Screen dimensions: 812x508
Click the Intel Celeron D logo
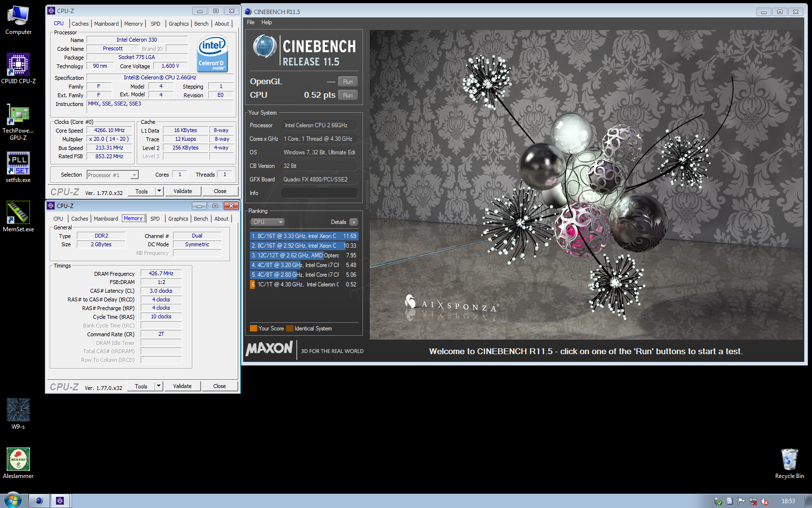tap(212, 54)
